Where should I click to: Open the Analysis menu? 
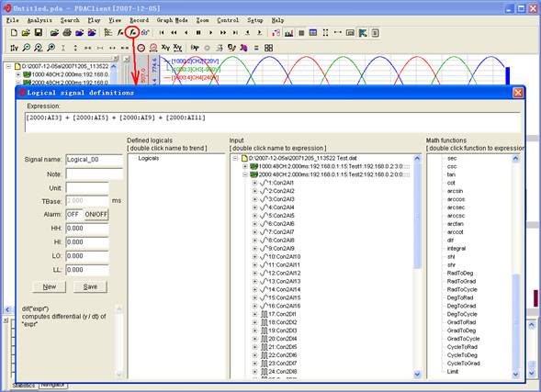39,20
